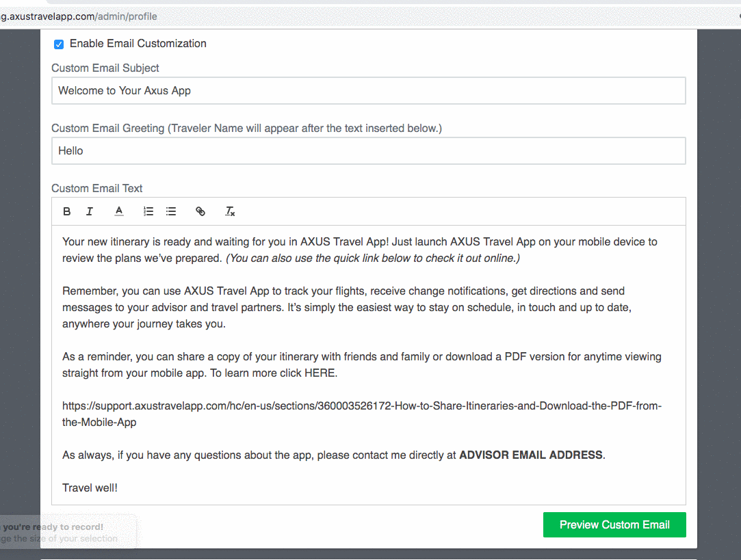The height and width of the screenshot is (560, 741).
Task: Uncheck Enable Email Customization checkbox
Action: pos(59,44)
